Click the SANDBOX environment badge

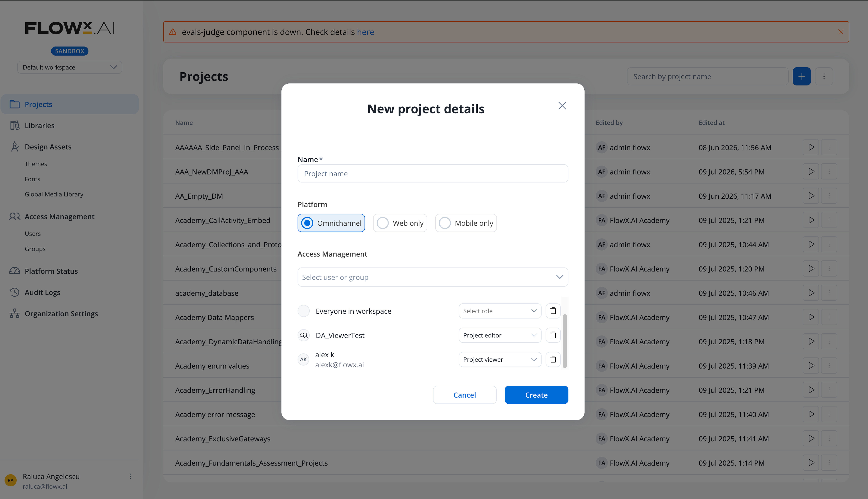click(x=69, y=51)
